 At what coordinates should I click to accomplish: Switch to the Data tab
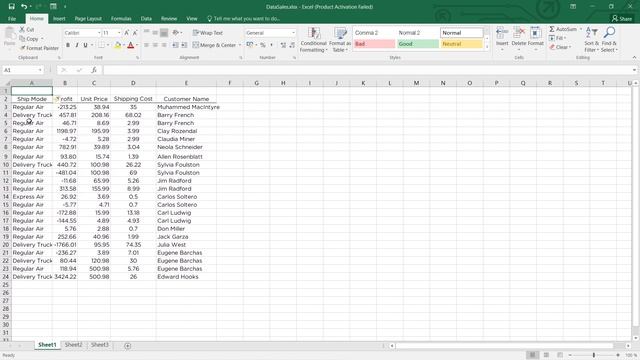[146, 19]
